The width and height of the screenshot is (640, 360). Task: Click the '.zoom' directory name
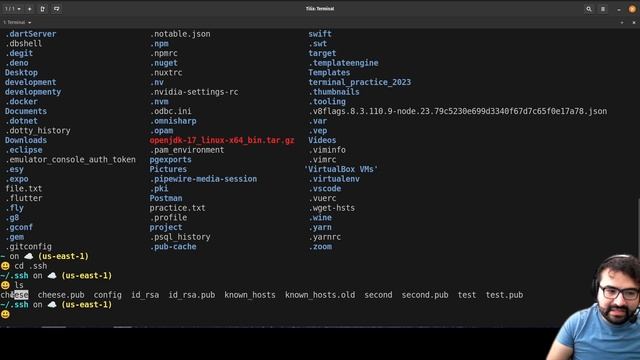(x=320, y=246)
